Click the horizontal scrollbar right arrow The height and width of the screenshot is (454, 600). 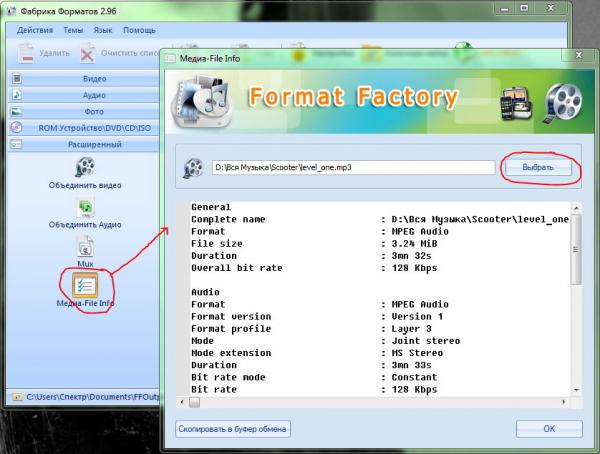(563, 402)
